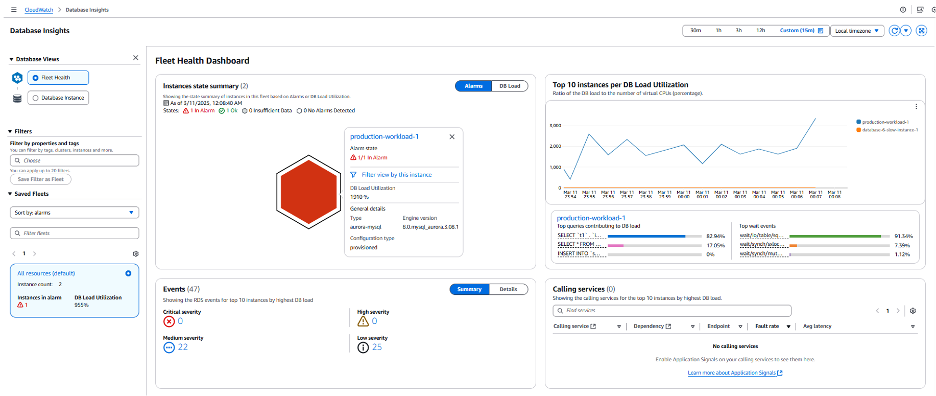Switch instance summary to DB Load
Screen dimensions: 936x396
[x=510, y=86]
